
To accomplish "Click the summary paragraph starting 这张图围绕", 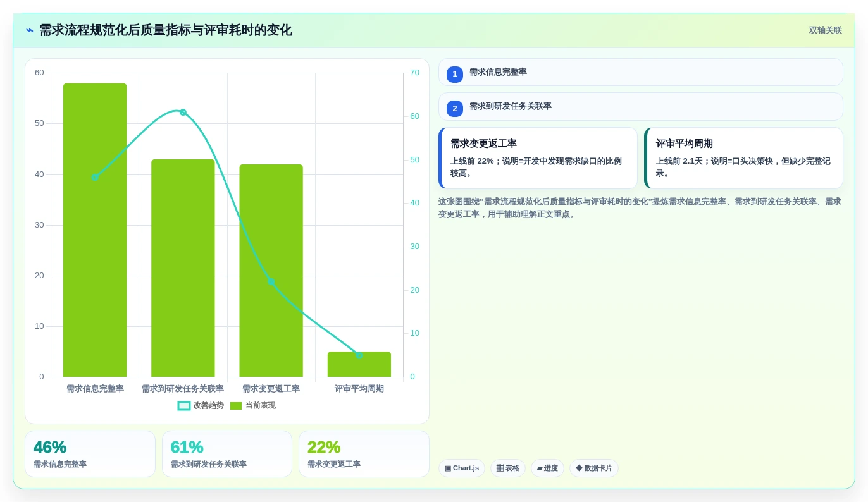I will tap(640, 208).
